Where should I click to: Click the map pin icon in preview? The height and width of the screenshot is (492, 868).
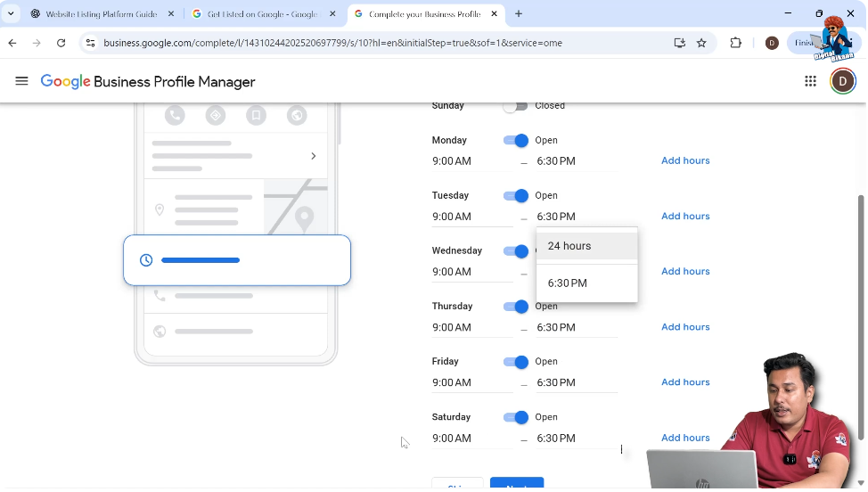[x=160, y=209]
